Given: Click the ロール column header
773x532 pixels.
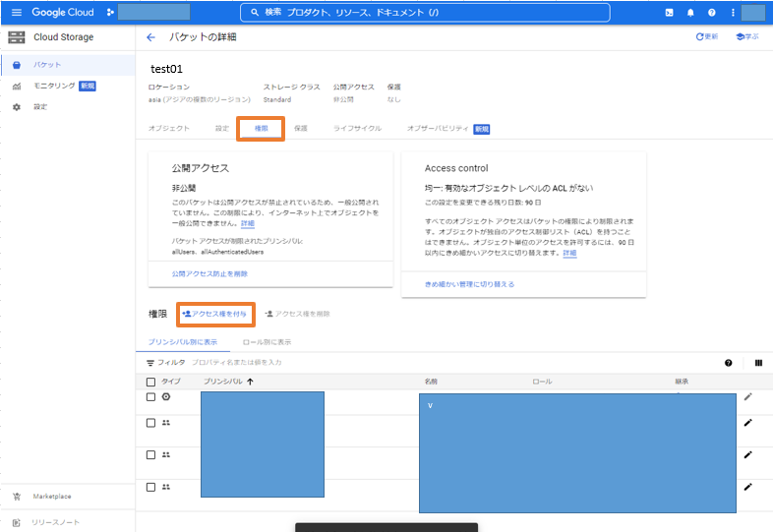Looking at the screenshot, I should pyautogui.click(x=542, y=382).
